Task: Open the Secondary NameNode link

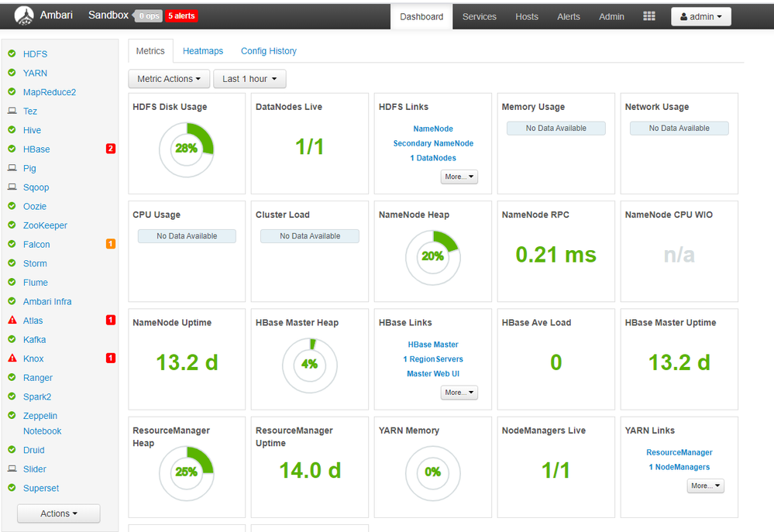Action: [433, 143]
